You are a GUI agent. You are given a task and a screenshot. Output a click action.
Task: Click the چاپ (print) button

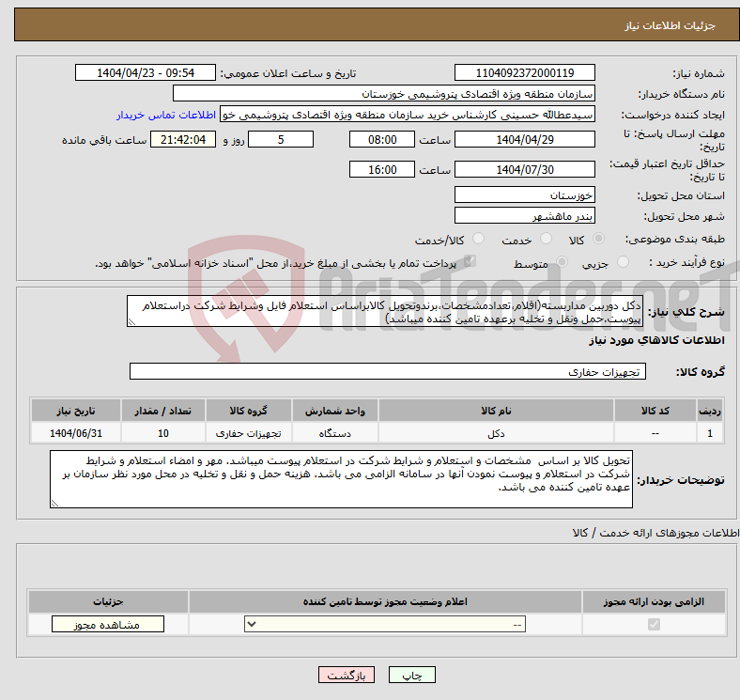tap(411, 675)
